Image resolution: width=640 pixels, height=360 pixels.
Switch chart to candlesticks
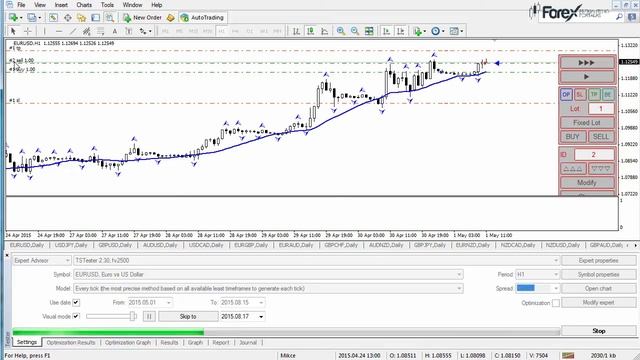coord(311,31)
